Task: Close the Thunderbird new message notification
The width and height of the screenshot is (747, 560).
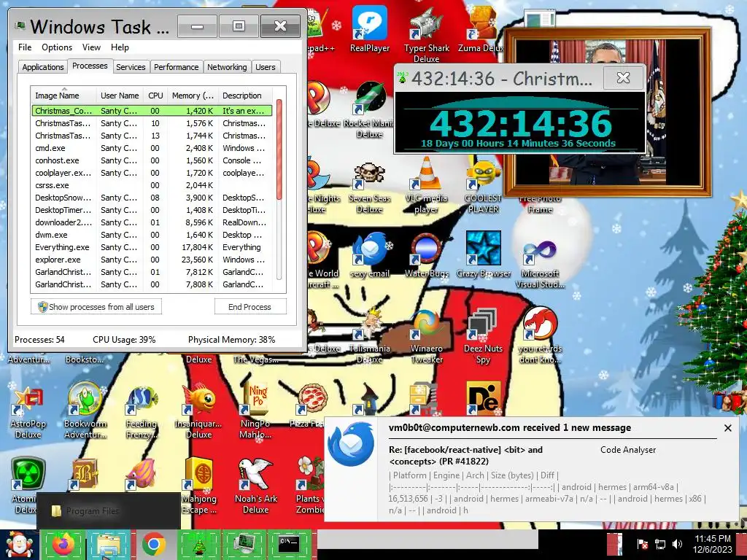Action: [727, 428]
